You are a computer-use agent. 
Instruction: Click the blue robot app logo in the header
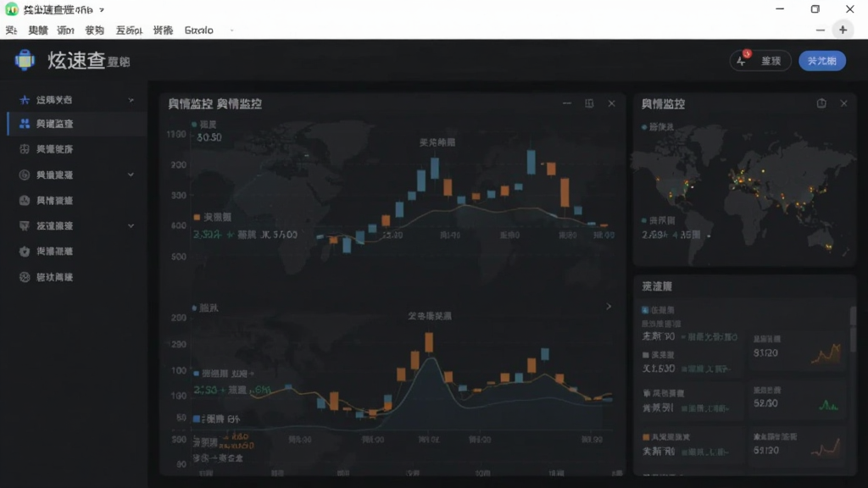tap(25, 60)
